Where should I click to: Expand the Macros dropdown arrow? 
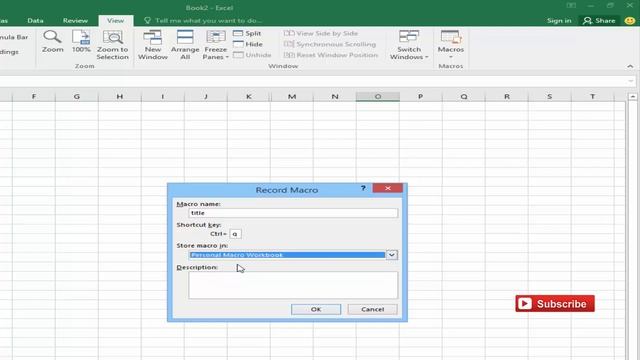click(451, 57)
